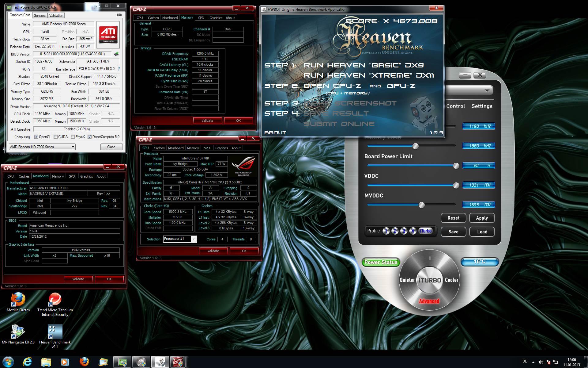The image size is (588, 368).
Task: Click the HWBOT Heaven robot taskbar button
Action: (x=160, y=362)
